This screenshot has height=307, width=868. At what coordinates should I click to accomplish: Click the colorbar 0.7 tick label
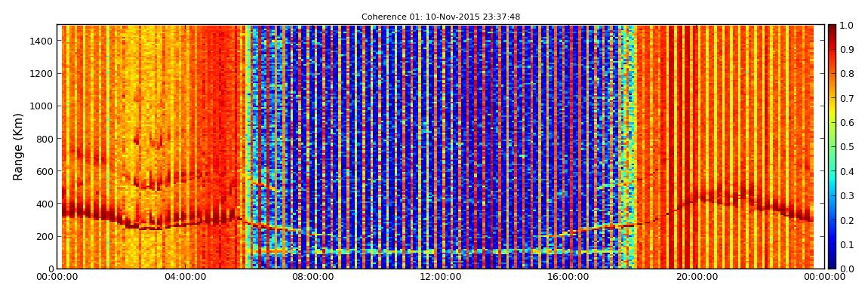point(848,99)
